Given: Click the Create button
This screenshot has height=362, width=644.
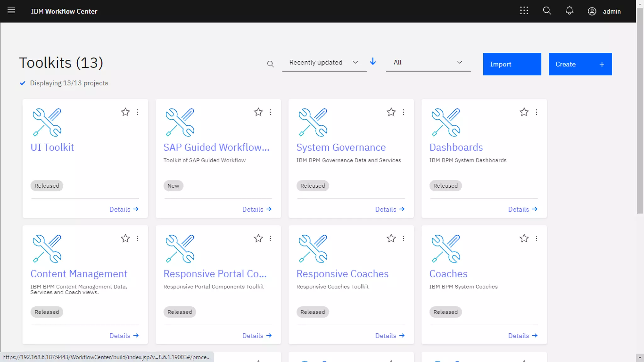Looking at the screenshot, I should click(580, 64).
